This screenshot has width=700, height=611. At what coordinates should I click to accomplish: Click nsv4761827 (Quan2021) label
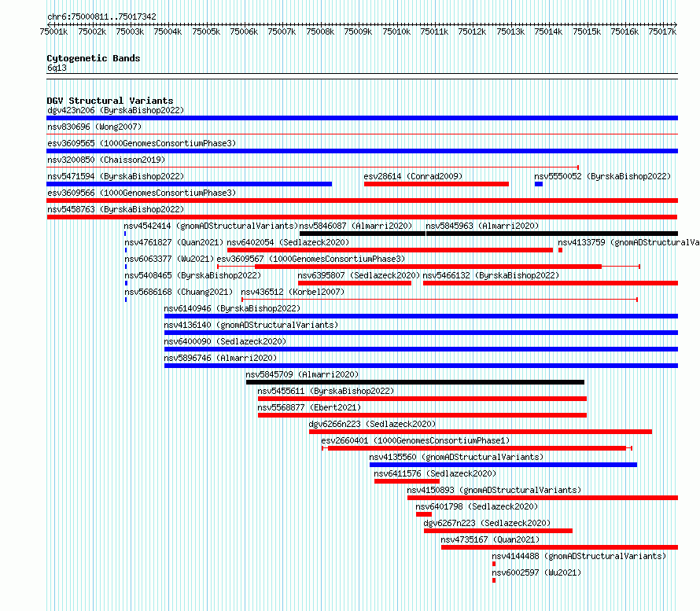pos(174,242)
